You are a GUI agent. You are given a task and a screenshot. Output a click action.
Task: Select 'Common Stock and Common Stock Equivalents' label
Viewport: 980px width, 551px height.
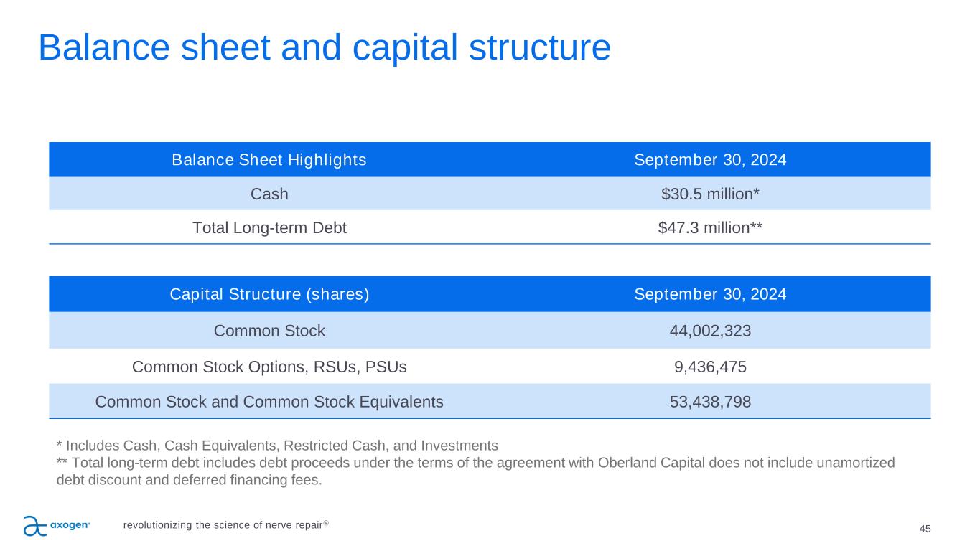[269, 402]
